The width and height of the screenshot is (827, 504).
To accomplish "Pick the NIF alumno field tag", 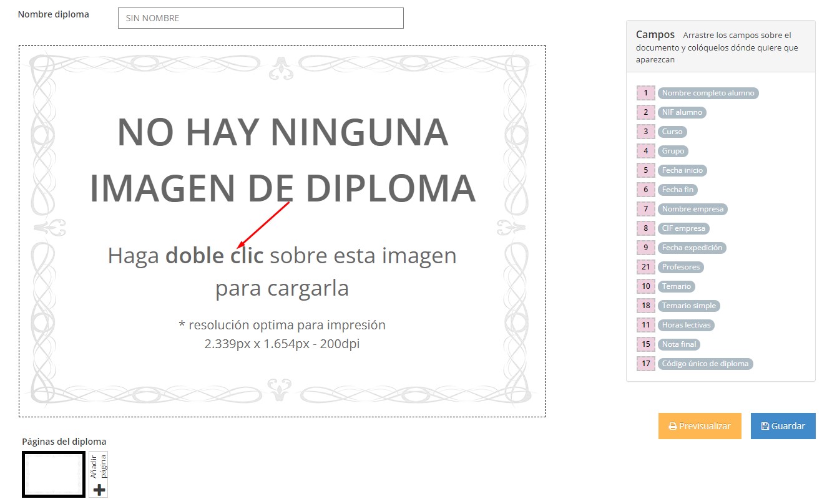I will coord(682,112).
